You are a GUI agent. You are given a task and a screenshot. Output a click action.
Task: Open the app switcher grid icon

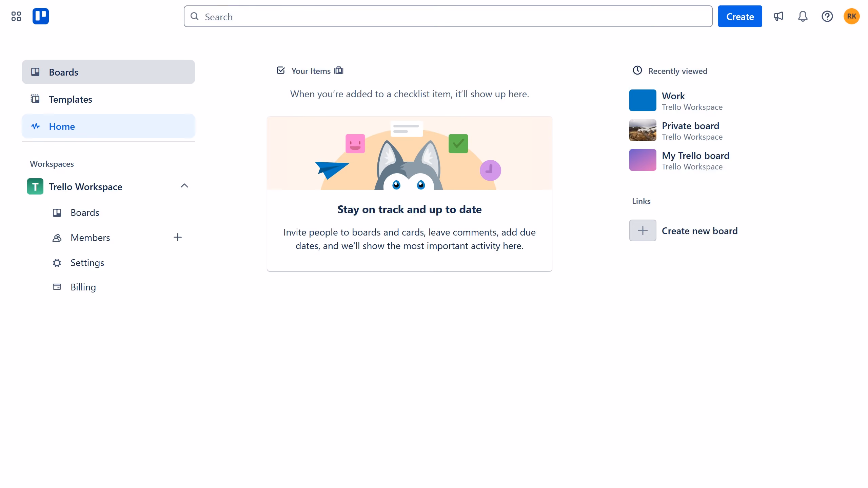16,16
